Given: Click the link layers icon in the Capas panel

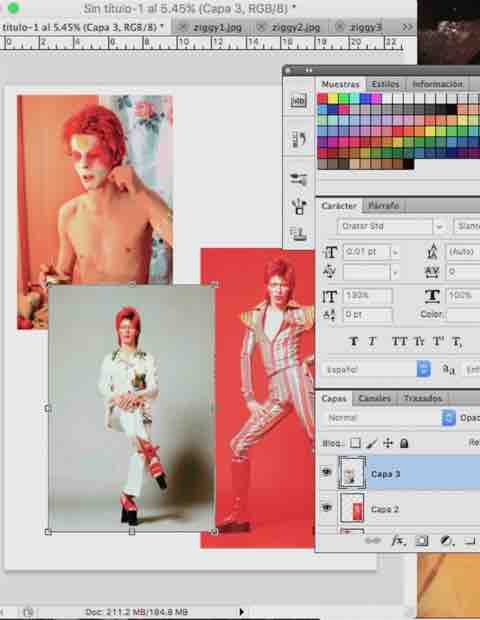Looking at the screenshot, I should click(x=373, y=541).
